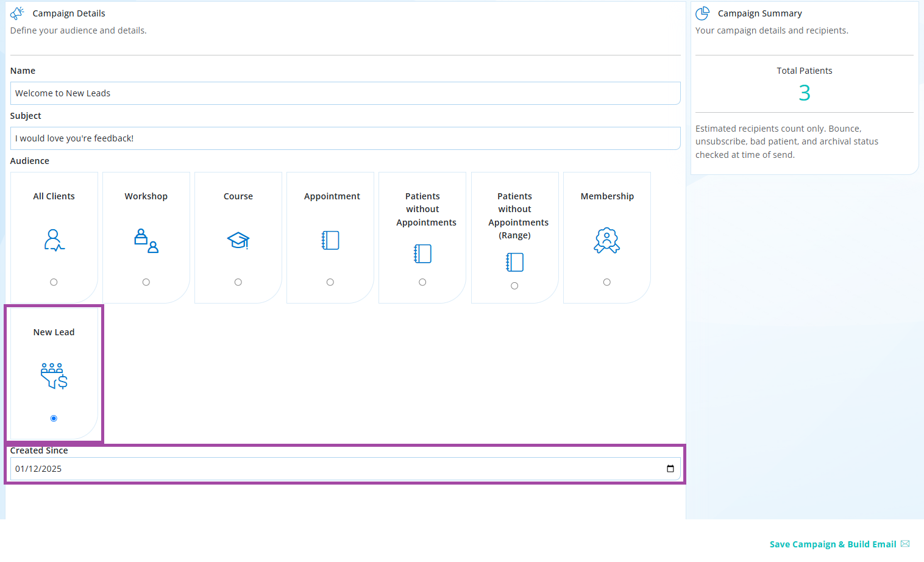Select the New Lead radio button
The width and height of the screenshot is (924, 562).
[54, 418]
